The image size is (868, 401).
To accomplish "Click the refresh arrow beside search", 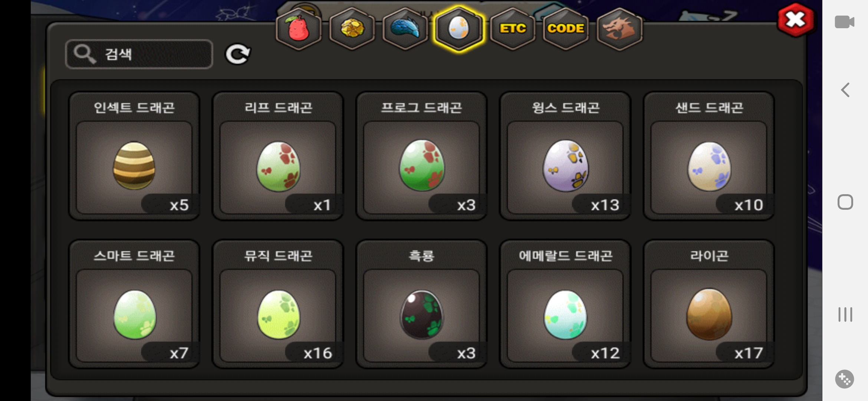I will click(x=238, y=55).
